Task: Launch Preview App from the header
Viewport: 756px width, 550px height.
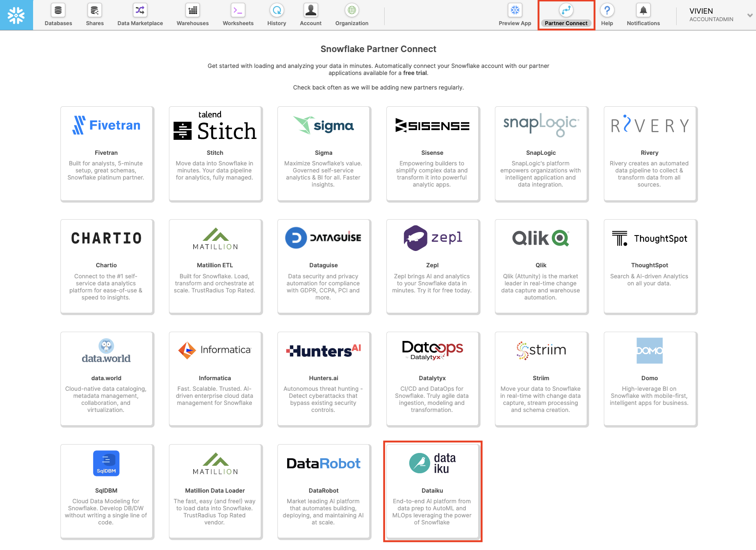Action: click(515, 15)
